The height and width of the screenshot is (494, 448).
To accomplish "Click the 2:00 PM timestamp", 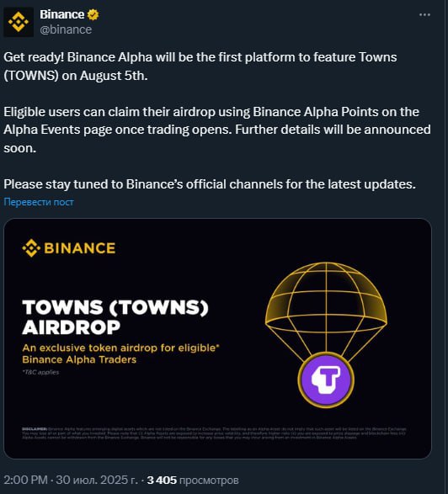I will tap(26, 481).
